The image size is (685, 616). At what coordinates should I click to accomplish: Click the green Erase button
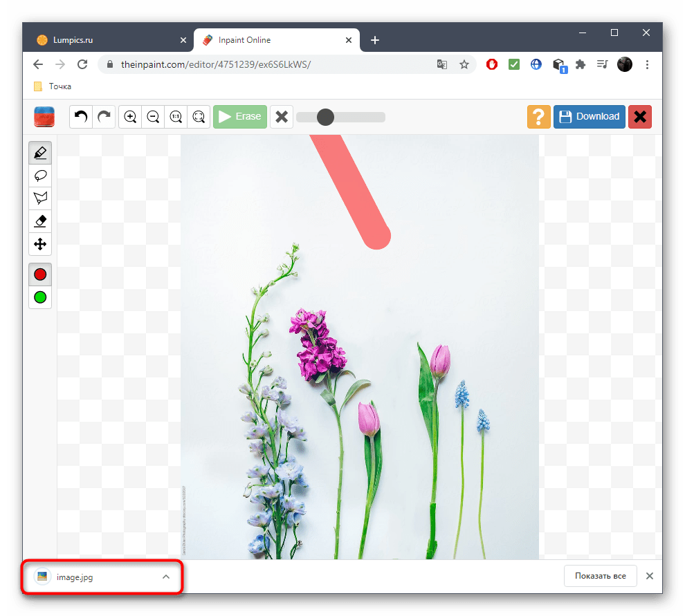(240, 117)
